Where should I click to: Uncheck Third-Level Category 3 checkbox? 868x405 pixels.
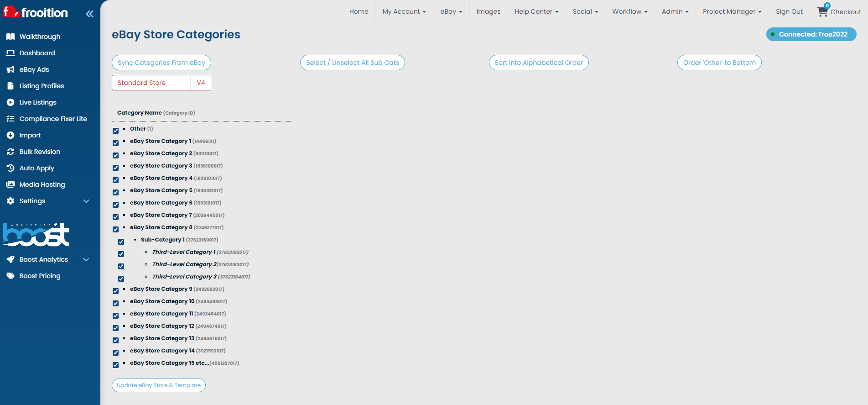point(121,279)
